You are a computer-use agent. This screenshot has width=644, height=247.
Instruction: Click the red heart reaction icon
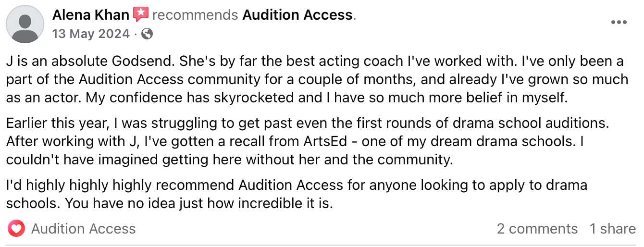pos(16,229)
